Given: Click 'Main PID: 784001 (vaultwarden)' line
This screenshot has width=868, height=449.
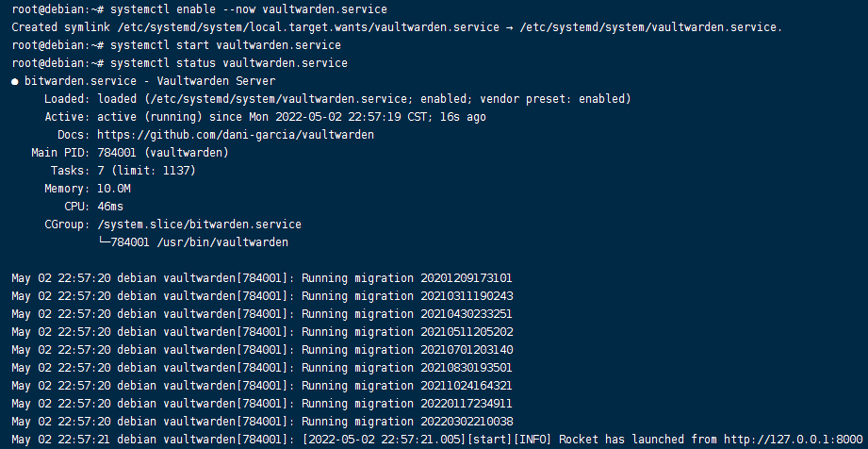Looking at the screenshot, I should click(x=130, y=153).
